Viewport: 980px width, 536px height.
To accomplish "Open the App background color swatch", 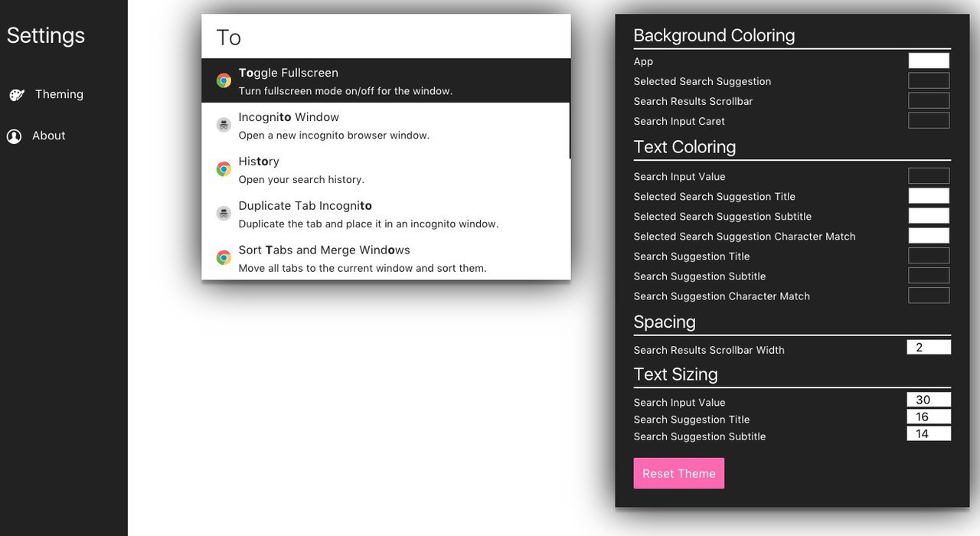I will click(x=929, y=60).
